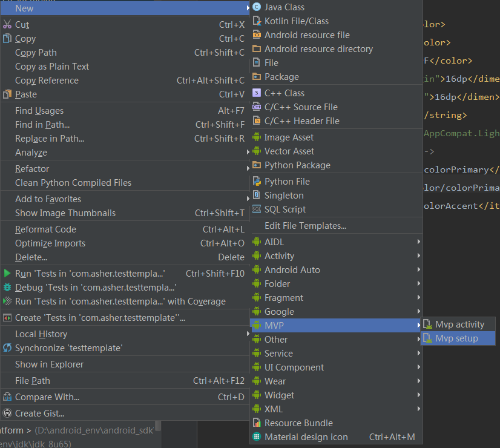500x448 pixels.
Task: Click the Create Gist GitHub icon
Action: coord(7,413)
